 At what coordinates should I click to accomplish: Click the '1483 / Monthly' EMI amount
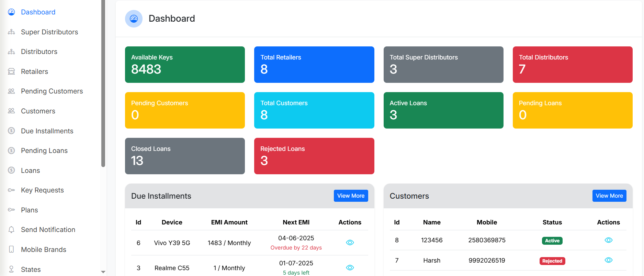click(x=229, y=243)
